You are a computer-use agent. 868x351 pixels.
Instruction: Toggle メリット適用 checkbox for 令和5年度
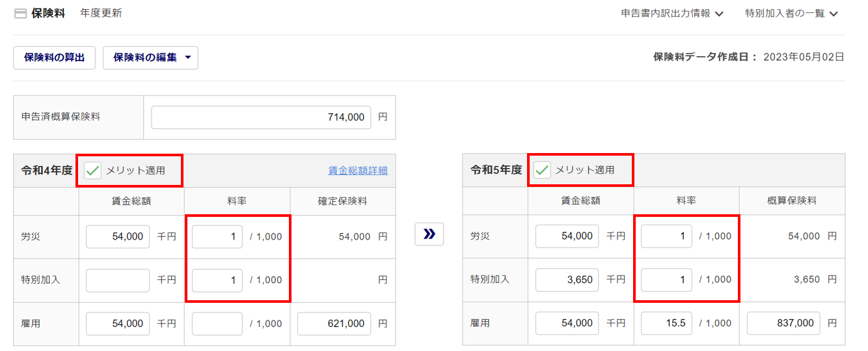click(542, 171)
